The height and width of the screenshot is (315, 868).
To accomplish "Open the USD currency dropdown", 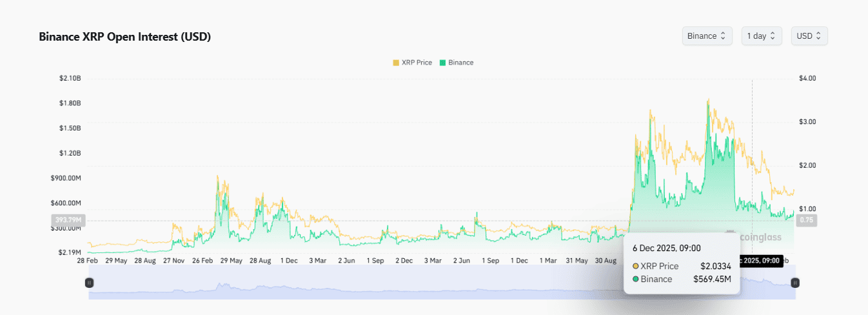I will (x=809, y=36).
